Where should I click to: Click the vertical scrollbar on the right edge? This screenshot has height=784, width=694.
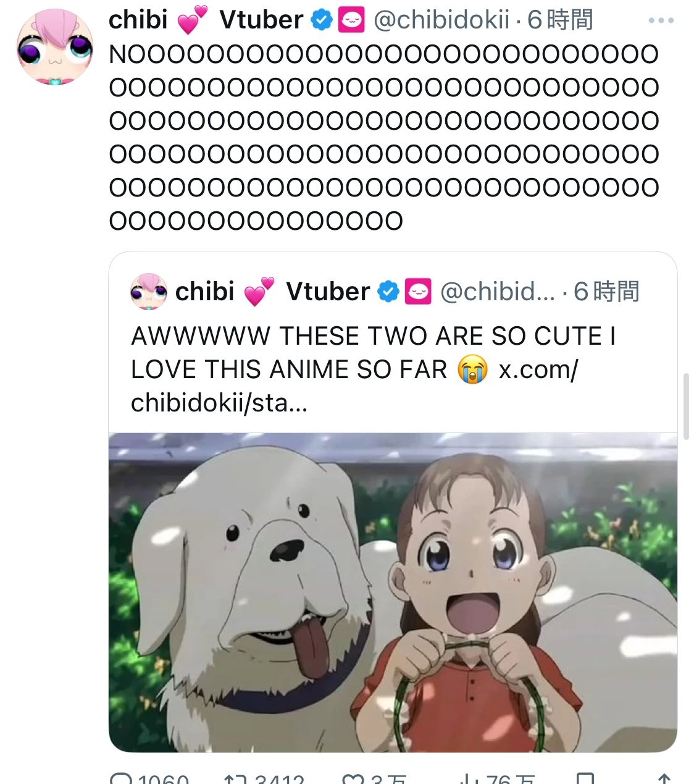pyautogui.click(x=686, y=405)
